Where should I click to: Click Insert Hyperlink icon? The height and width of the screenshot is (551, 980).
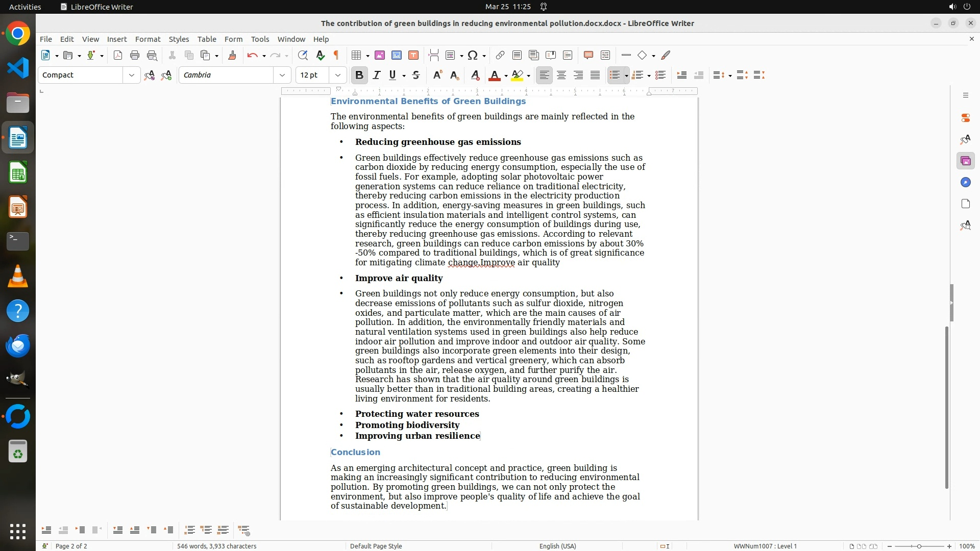(x=500, y=55)
